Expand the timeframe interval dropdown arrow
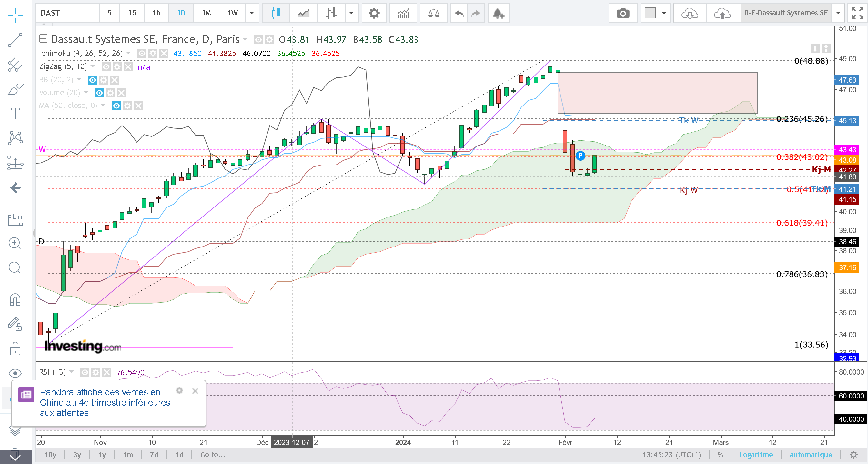868x464 pixels. click(252, 13)
